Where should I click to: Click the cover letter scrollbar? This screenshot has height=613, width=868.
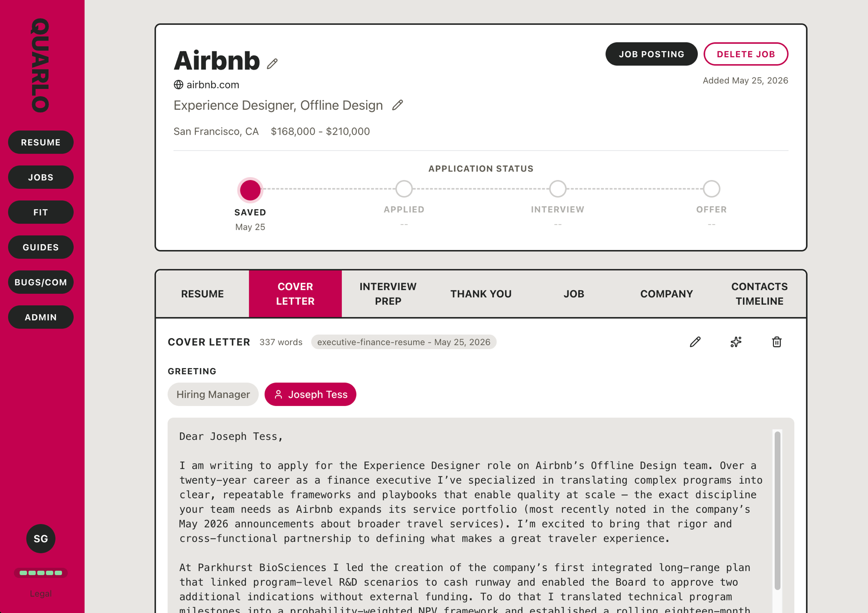pos(777,510)
